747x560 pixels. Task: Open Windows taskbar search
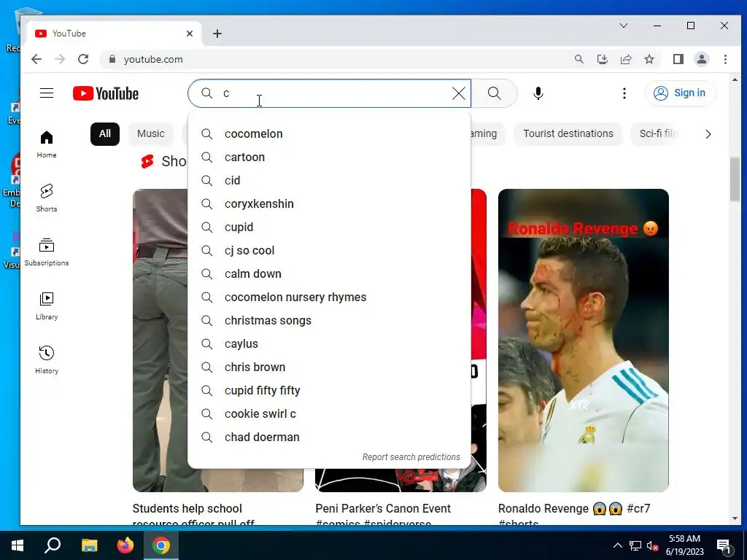(x=53, y=545)
